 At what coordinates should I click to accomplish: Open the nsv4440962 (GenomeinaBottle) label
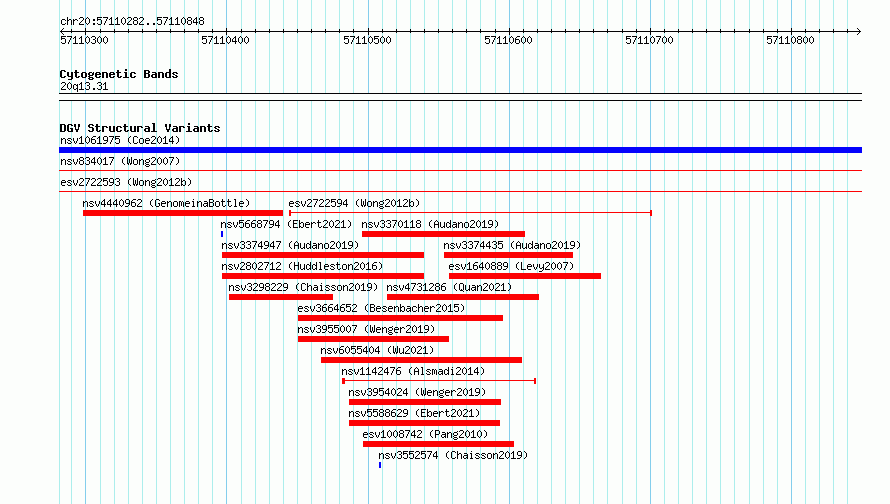click(166, 203)
